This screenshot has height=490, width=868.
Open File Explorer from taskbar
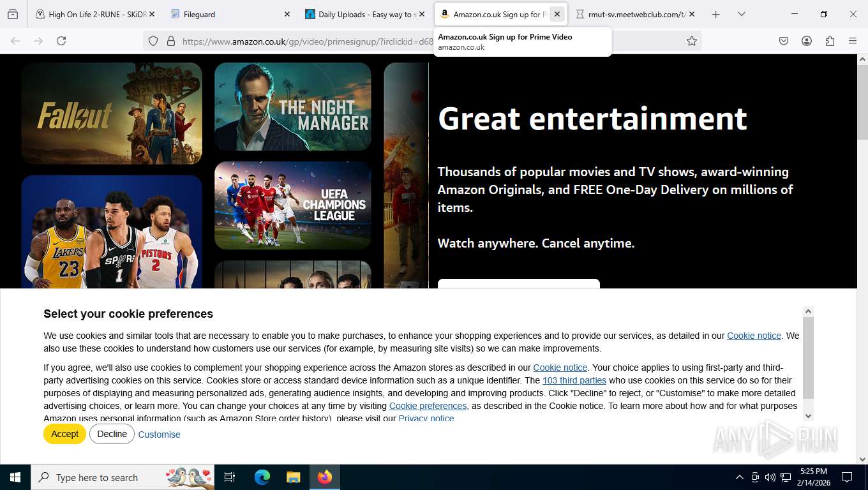tap(293, 477)
